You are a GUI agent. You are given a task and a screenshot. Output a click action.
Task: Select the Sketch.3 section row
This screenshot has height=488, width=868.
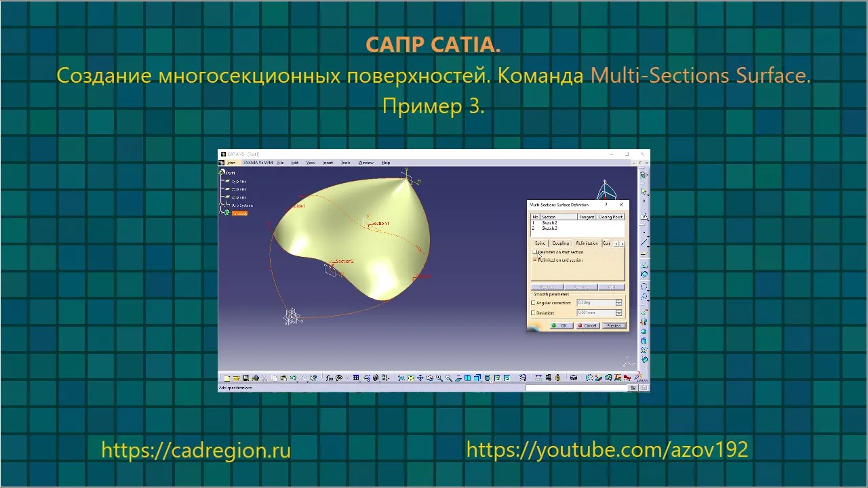(578, 228)
